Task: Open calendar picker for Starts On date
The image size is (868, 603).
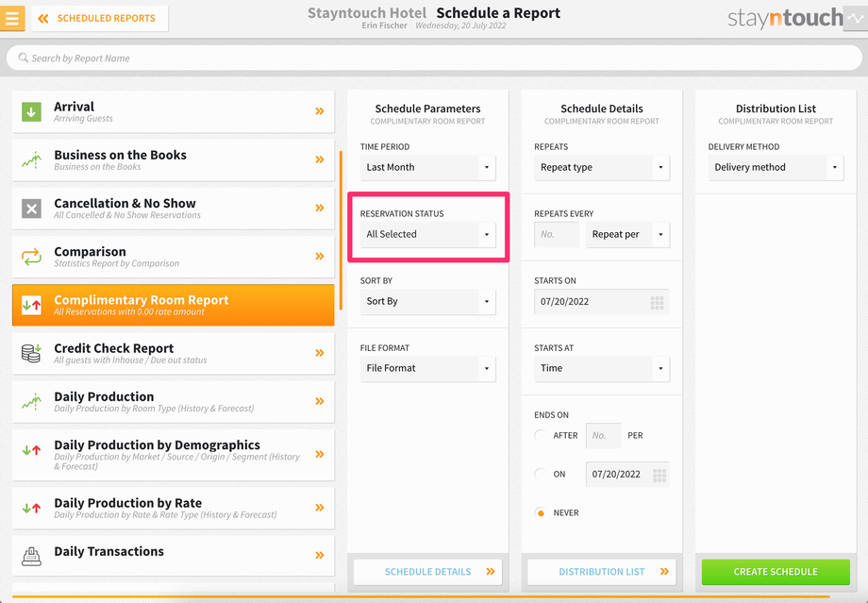Action: (x=657, y=302)
